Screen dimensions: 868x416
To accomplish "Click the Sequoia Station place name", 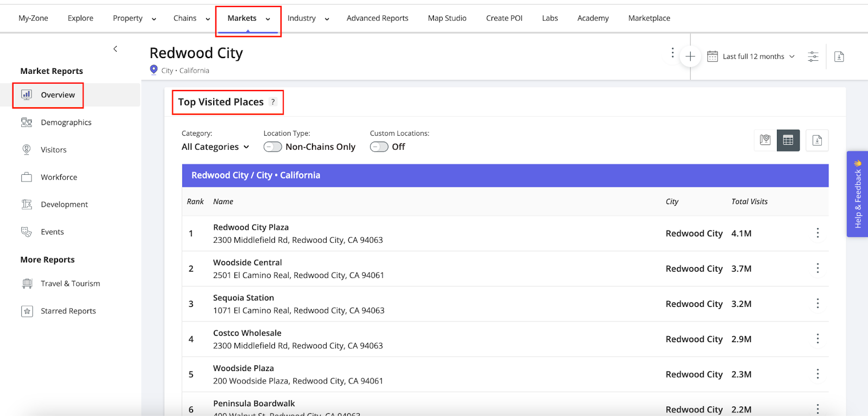I will tap(244, 298).
